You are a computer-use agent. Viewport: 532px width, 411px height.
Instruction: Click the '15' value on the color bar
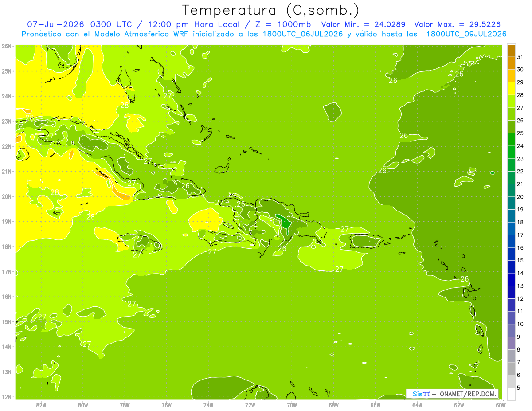520,260
